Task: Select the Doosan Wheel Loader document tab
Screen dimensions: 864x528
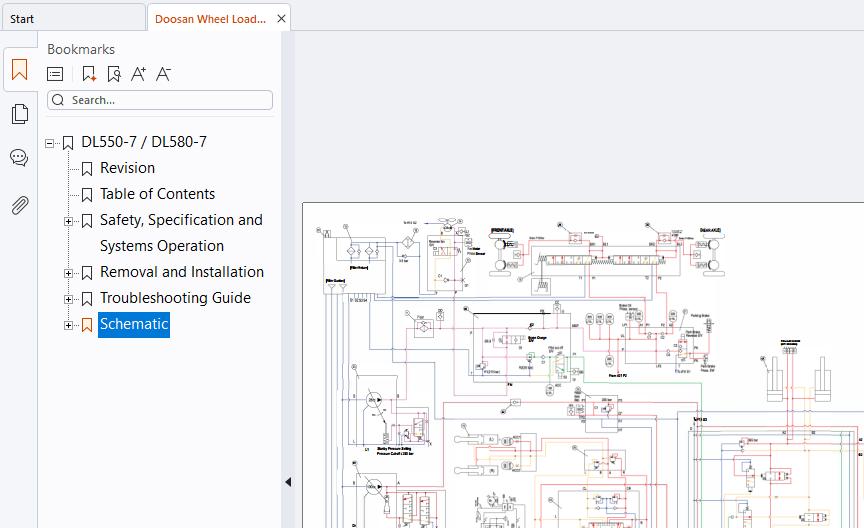Action: click(210, 19)
